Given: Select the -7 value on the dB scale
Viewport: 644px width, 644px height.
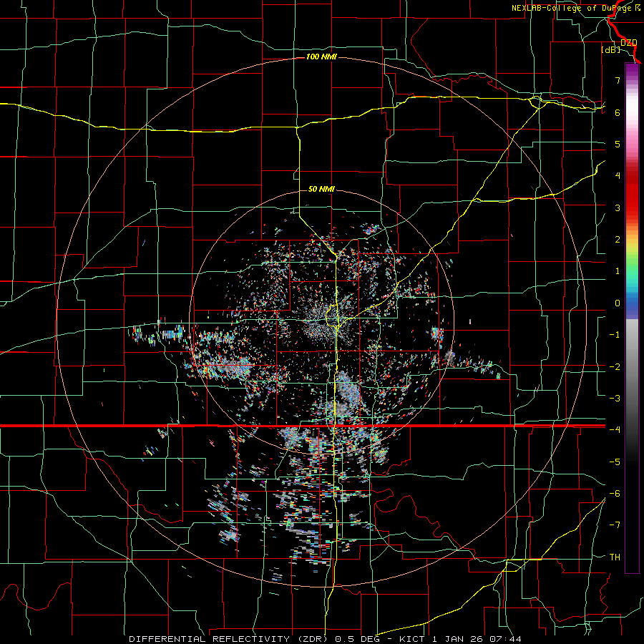Looking at the screenshot, I should [615, 525].
